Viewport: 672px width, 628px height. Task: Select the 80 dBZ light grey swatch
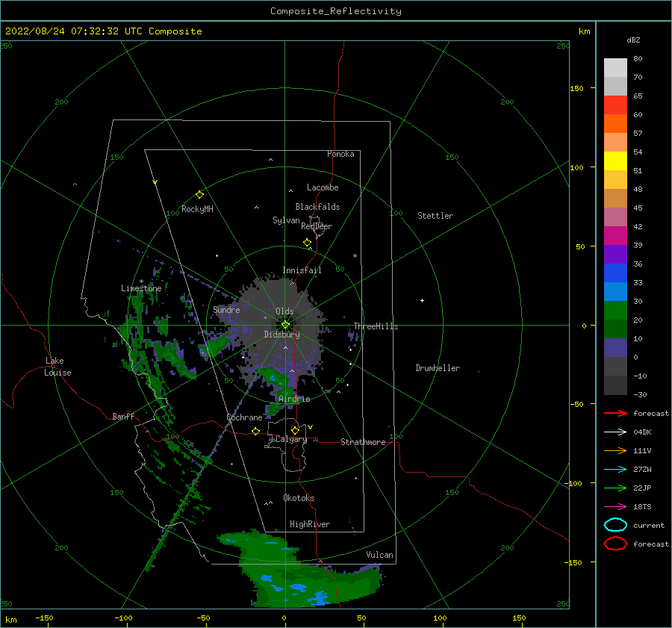[x=615, y=67]
